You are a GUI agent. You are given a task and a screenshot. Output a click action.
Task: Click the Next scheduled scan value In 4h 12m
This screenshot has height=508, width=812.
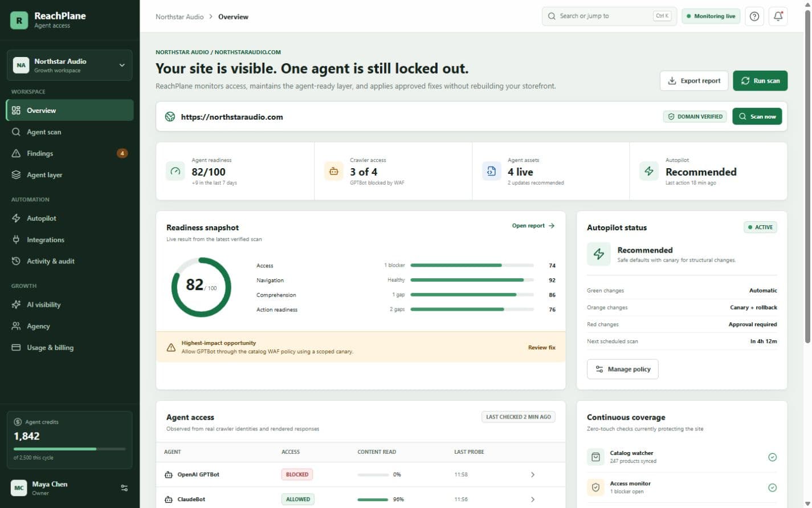click(764, 342)
